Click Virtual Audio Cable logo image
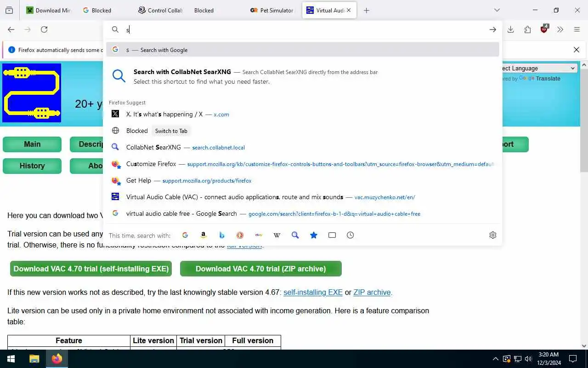This screenshot has width=588, height=368. [x=32, y=93]
